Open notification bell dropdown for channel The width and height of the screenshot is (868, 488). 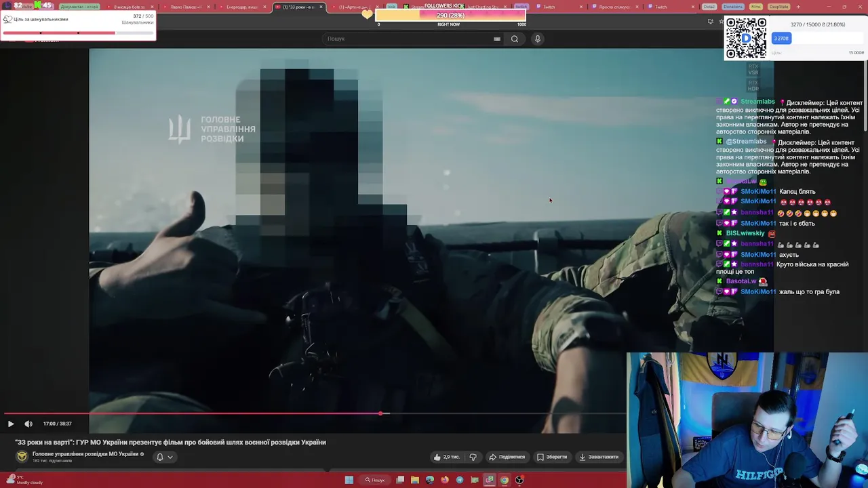point(165,457)
